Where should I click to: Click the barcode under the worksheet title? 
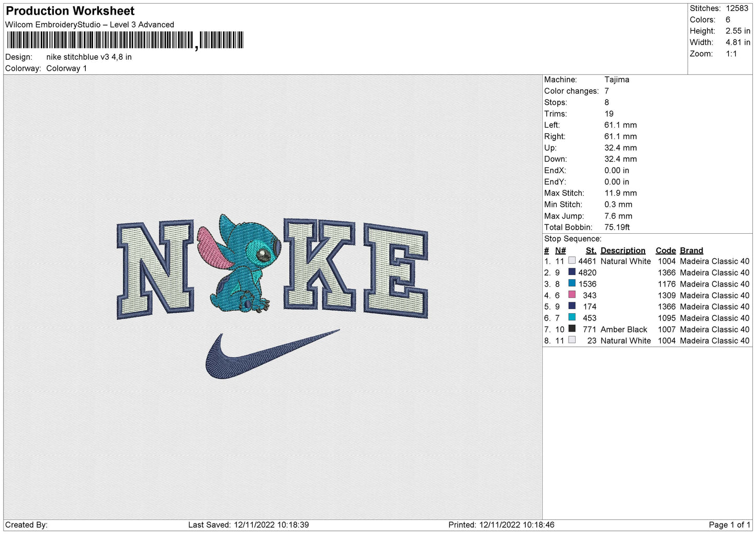126,40
